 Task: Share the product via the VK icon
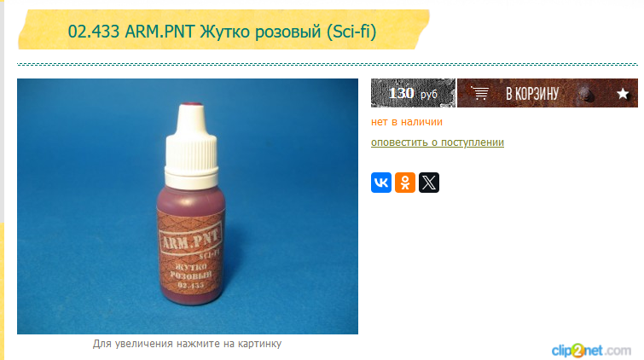point(381,183)
